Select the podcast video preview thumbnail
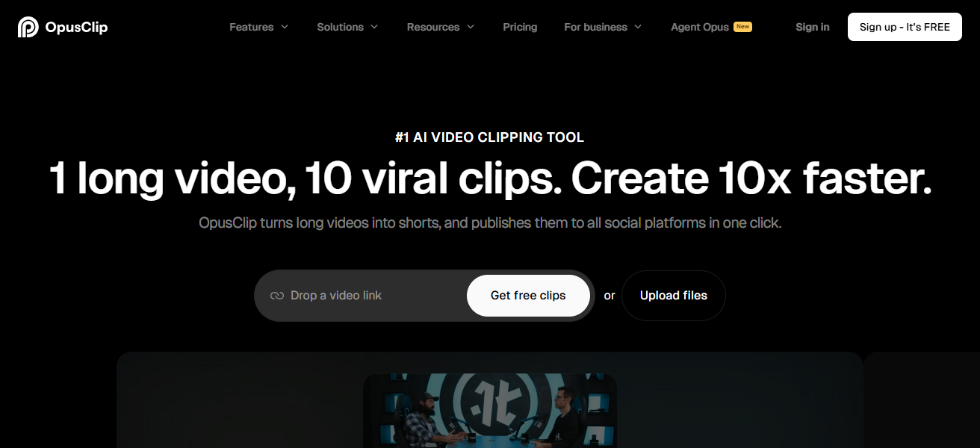 pos(489,411)
